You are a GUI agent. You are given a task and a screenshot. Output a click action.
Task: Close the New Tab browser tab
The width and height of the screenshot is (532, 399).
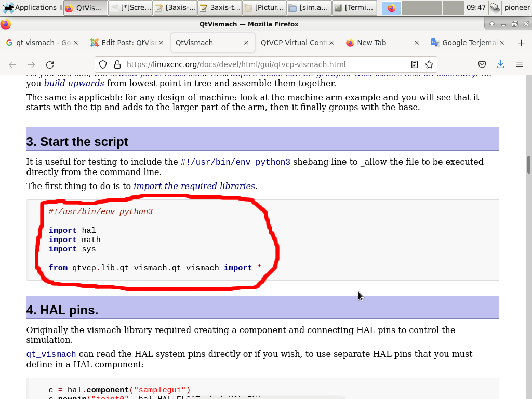click(x=416, y=43)
